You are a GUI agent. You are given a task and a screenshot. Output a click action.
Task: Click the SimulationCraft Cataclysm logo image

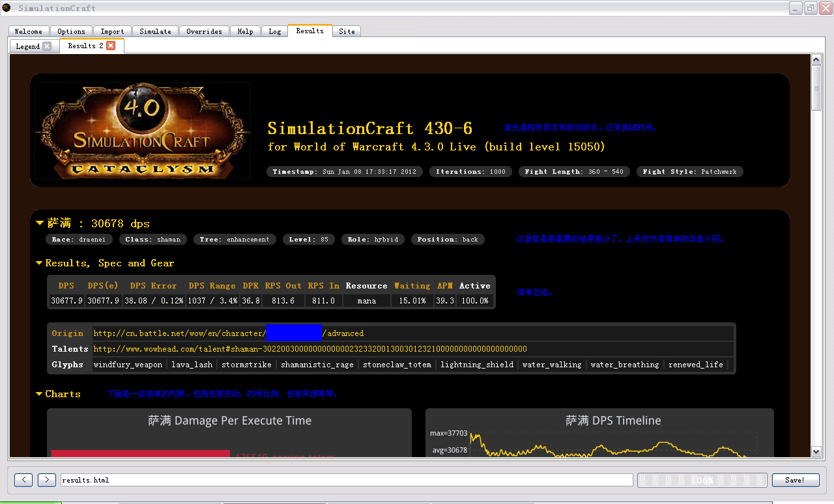tap(143, 131)
